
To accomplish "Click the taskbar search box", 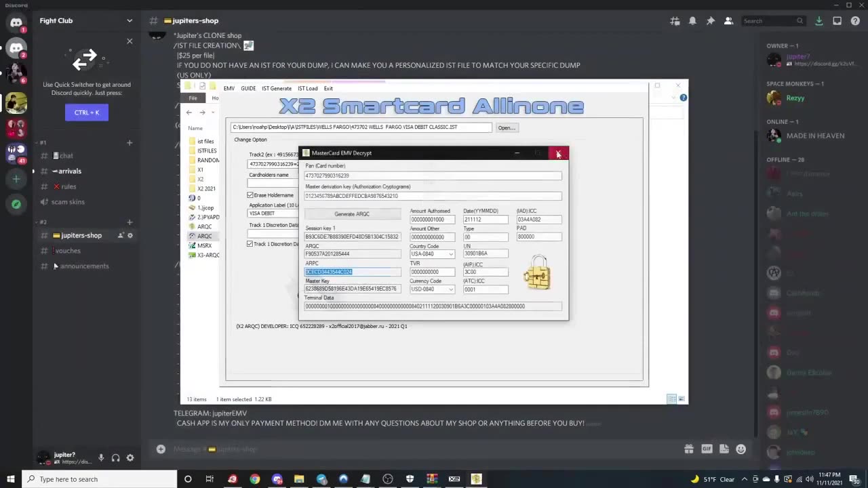I will click(99, 479).
